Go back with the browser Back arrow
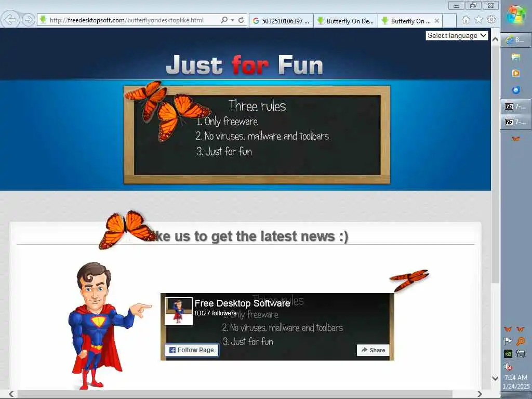The height and width of the screenshot is (399, 532). (10, 20)
